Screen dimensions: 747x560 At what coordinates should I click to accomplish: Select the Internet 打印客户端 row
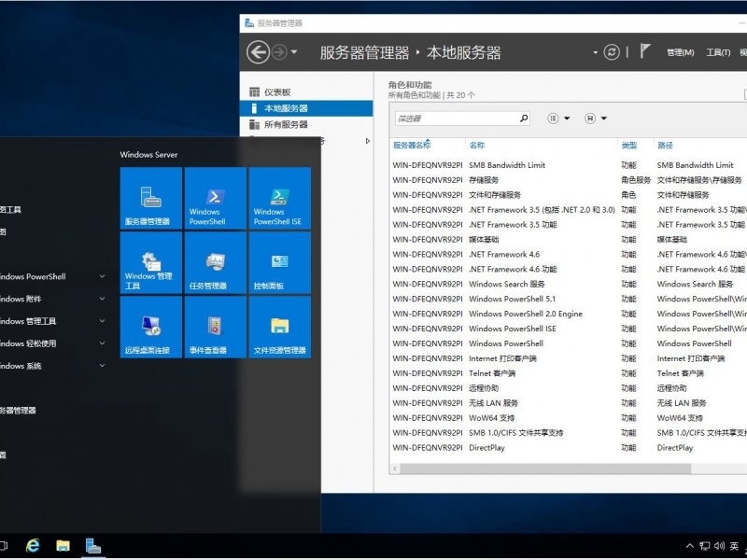click(x=568, y=358)
